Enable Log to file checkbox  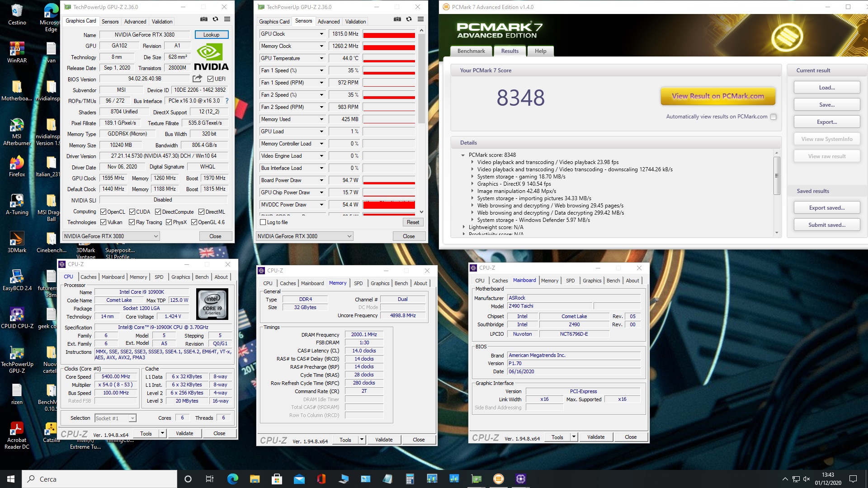(263, 222)
